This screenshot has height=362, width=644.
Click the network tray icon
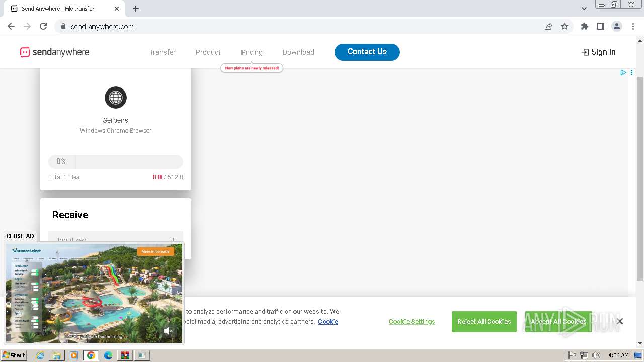[x=584, y=355]
